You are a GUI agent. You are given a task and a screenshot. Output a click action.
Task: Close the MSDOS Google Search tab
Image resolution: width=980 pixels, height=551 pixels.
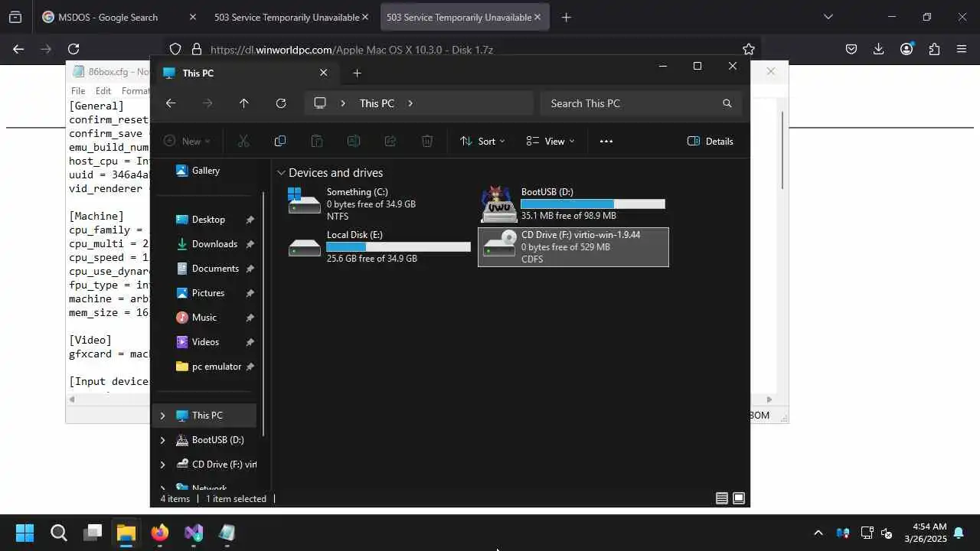click(192, 17)
